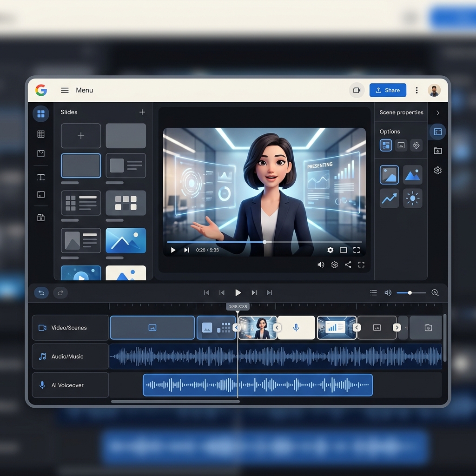
Task: Click the undo button
Action: tap(41, 293)
